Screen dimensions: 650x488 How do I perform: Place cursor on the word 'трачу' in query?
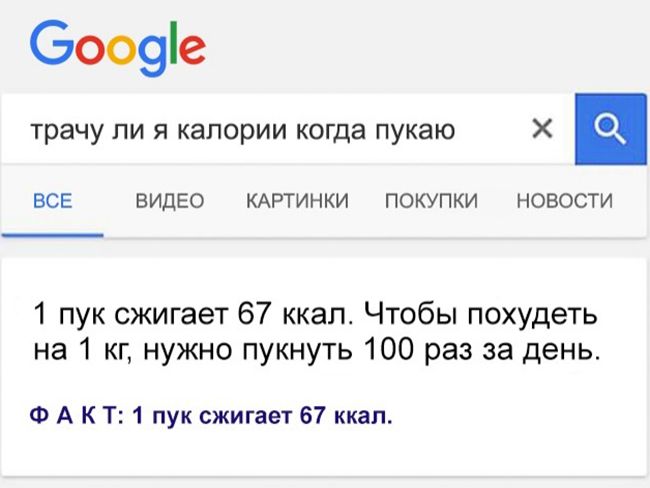coord(66,131)
